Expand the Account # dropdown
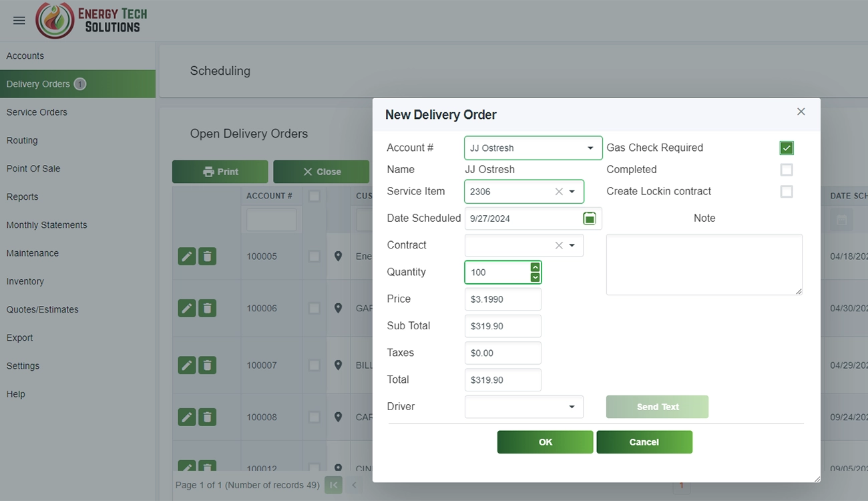The image size is (868, 501). 590,148
